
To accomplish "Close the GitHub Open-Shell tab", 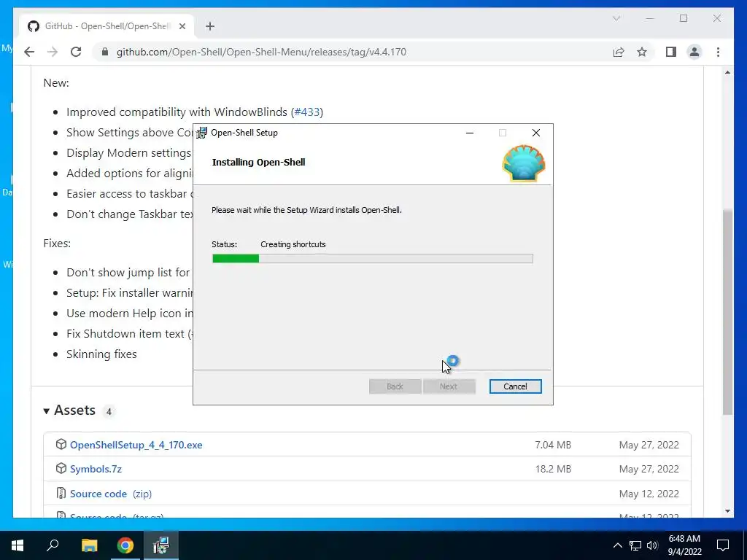I will (x=182, y=26).
